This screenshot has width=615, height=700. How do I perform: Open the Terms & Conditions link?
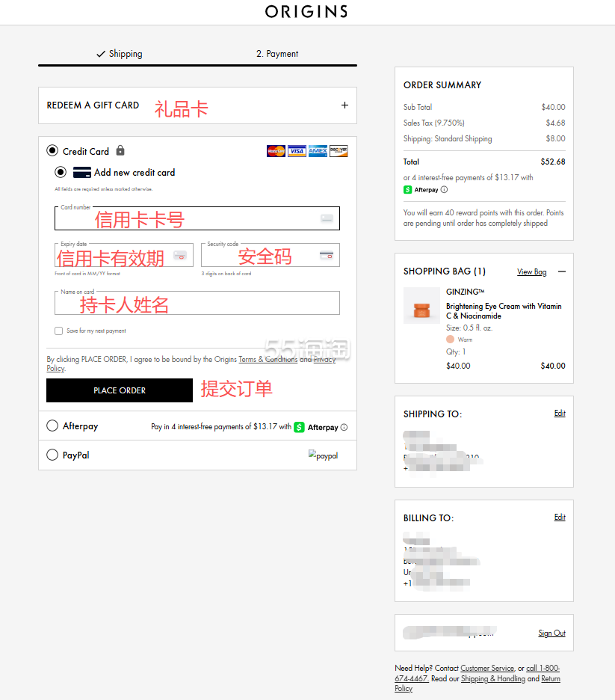(268, 360)
